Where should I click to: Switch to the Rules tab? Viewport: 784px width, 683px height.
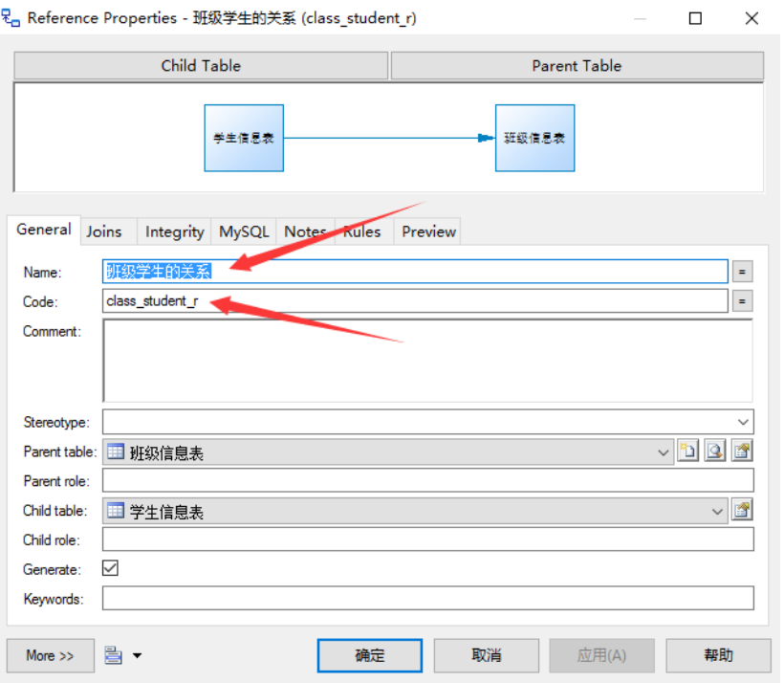pyautogui.click(x=362, y=231)
